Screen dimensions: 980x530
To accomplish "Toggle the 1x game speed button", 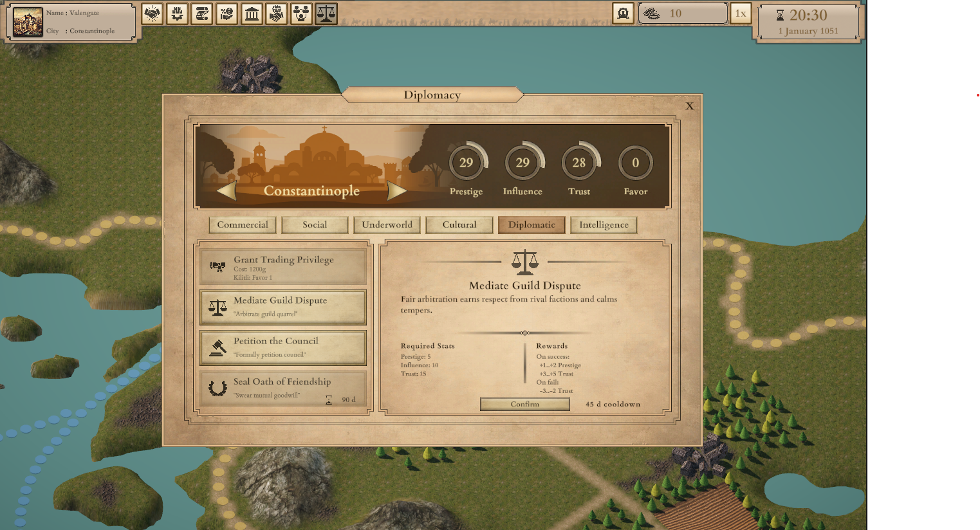I will pos(741,14).
